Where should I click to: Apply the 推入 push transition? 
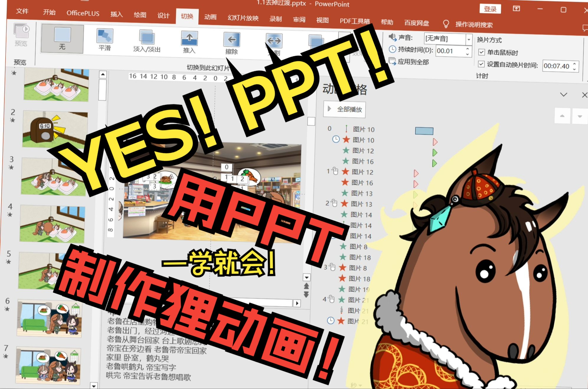click(x=189, y=43)
